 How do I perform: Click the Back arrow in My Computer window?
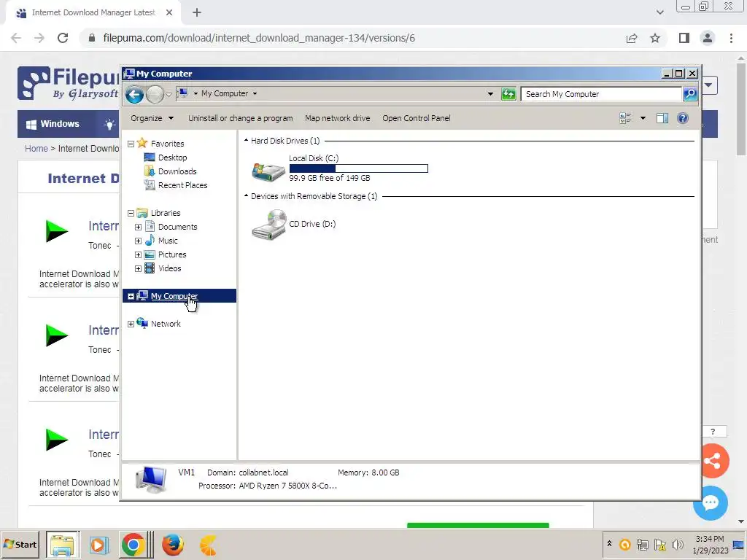(x=134, y=94)
